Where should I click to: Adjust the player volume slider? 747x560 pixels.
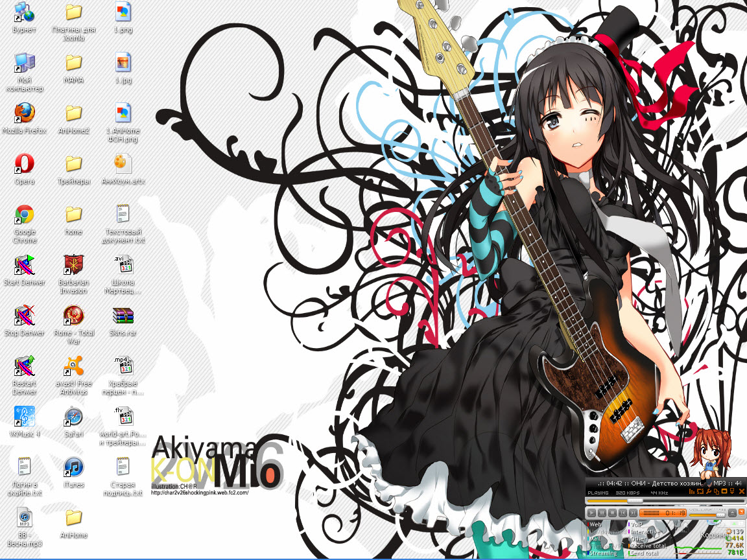pyautogui.click(x=707, y=515)
